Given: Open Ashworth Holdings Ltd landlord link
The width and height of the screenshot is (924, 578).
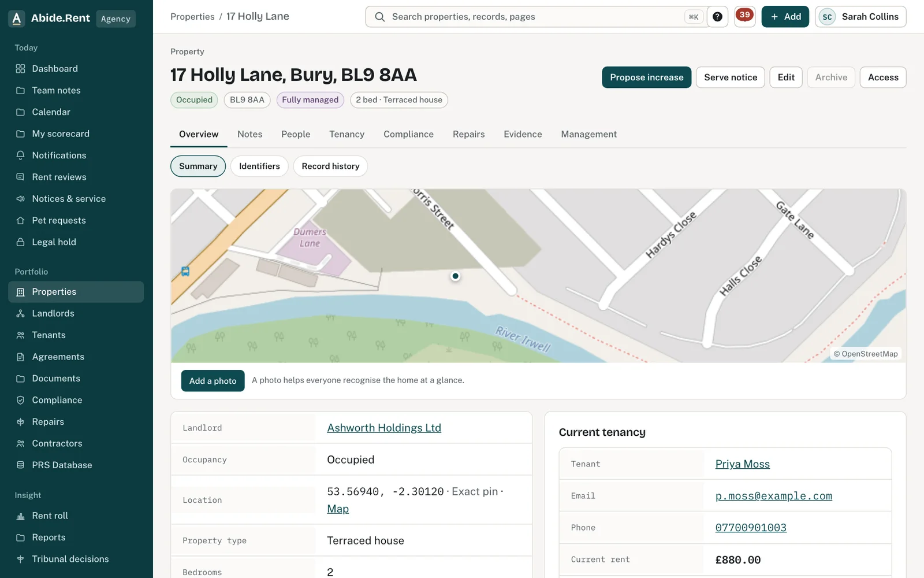Looking at the screenshot, I should (x=384, y=428).
